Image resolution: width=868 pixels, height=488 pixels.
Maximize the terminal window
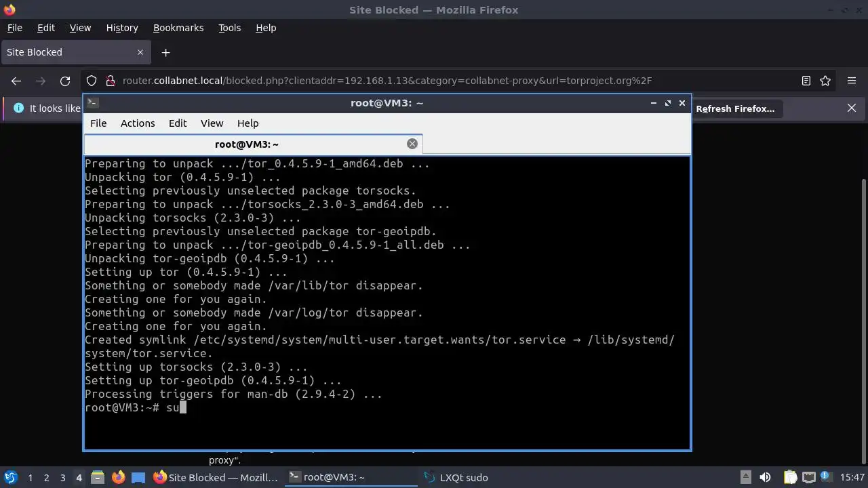(668, 103)
